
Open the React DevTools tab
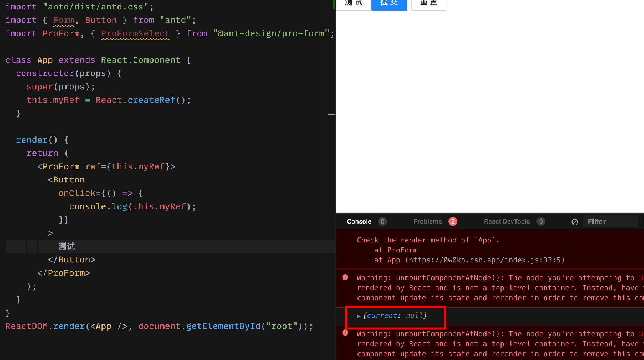coord(507,221)
